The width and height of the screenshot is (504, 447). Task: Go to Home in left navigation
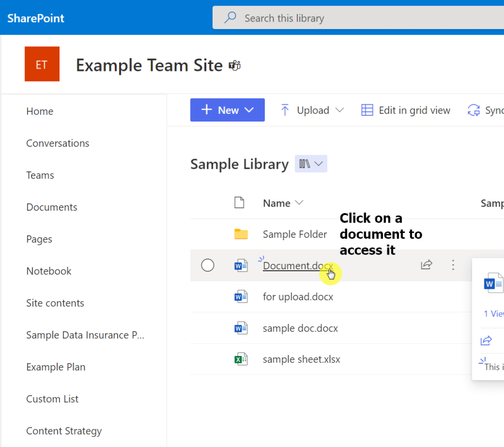point(40,111)
